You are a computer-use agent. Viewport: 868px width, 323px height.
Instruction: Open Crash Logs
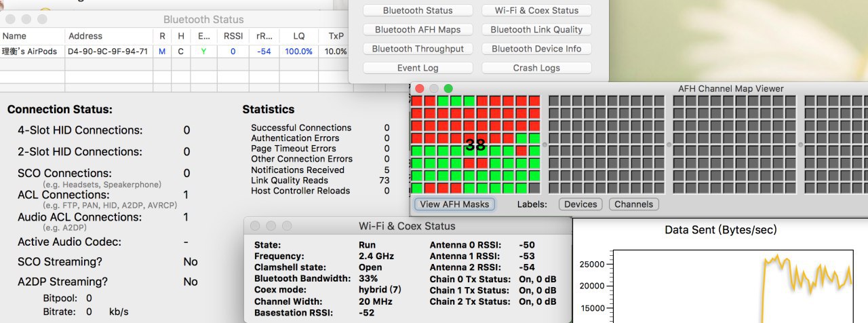click(536, 68)
